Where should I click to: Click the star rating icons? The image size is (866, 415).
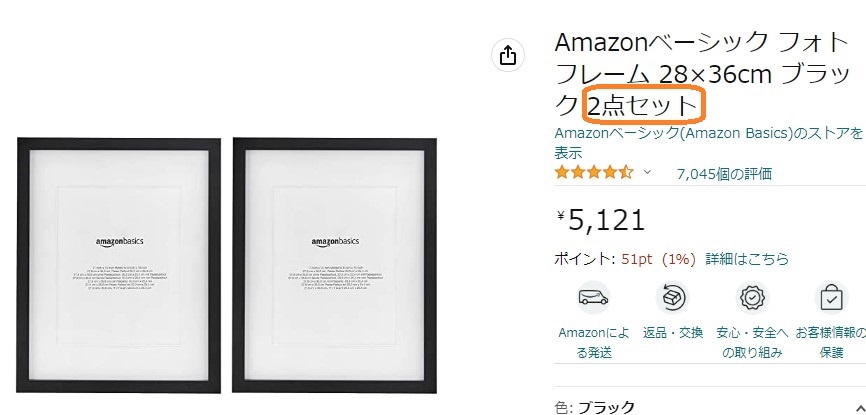coord(594,173)
